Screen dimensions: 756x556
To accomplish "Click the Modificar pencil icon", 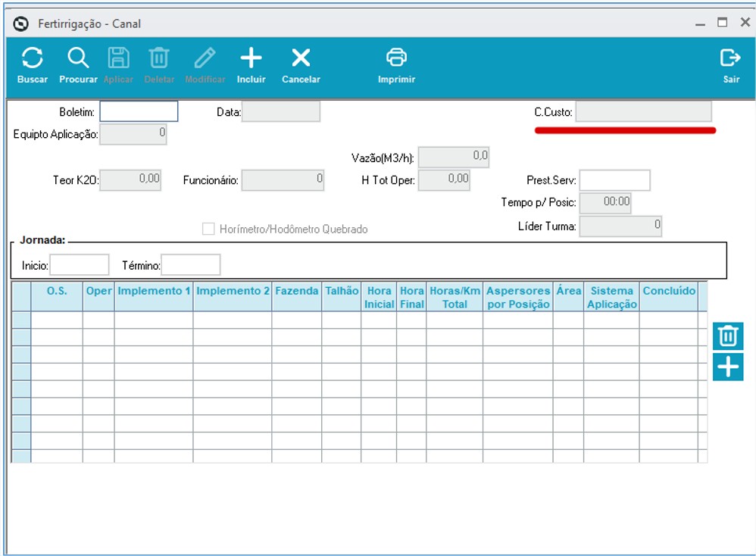I will 205,58.
